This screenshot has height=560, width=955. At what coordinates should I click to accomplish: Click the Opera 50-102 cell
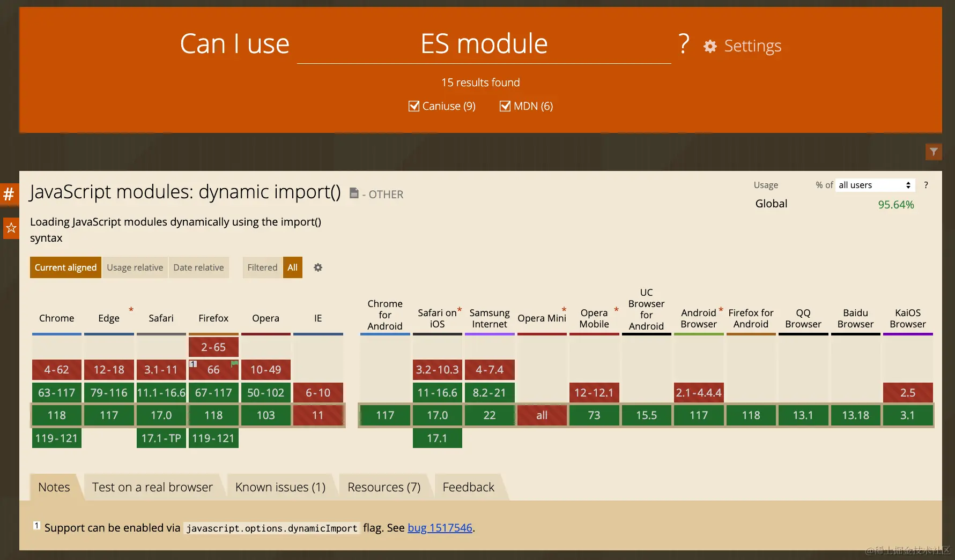[x=266, y=393]
